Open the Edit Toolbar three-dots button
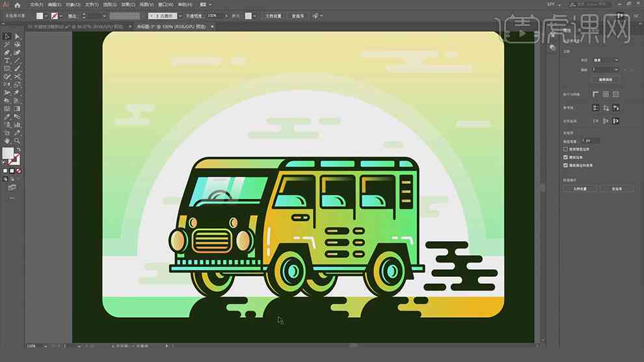This screenshot has height=362, width=644. pos(12,198)
